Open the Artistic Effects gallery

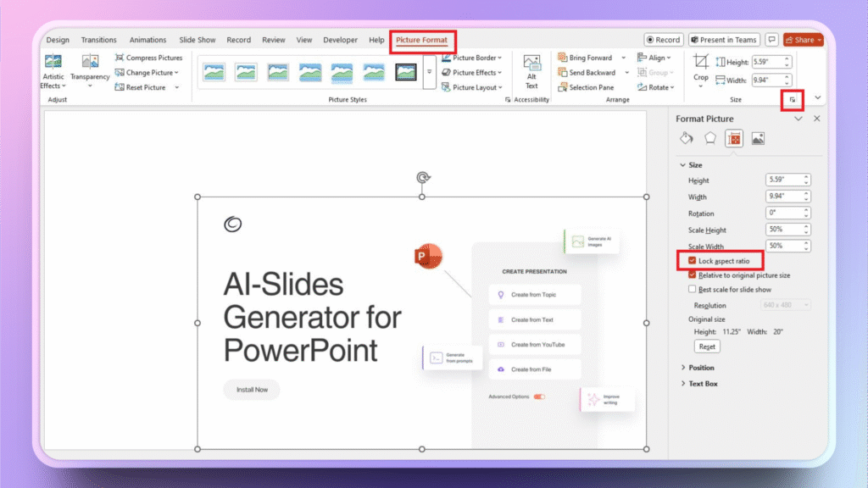53,71
